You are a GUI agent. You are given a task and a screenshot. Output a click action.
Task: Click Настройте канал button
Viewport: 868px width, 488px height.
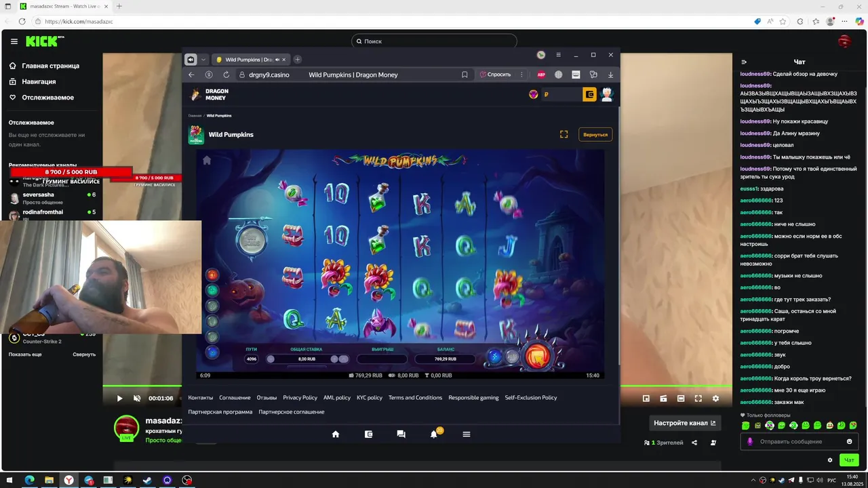[x=684, y=423]
